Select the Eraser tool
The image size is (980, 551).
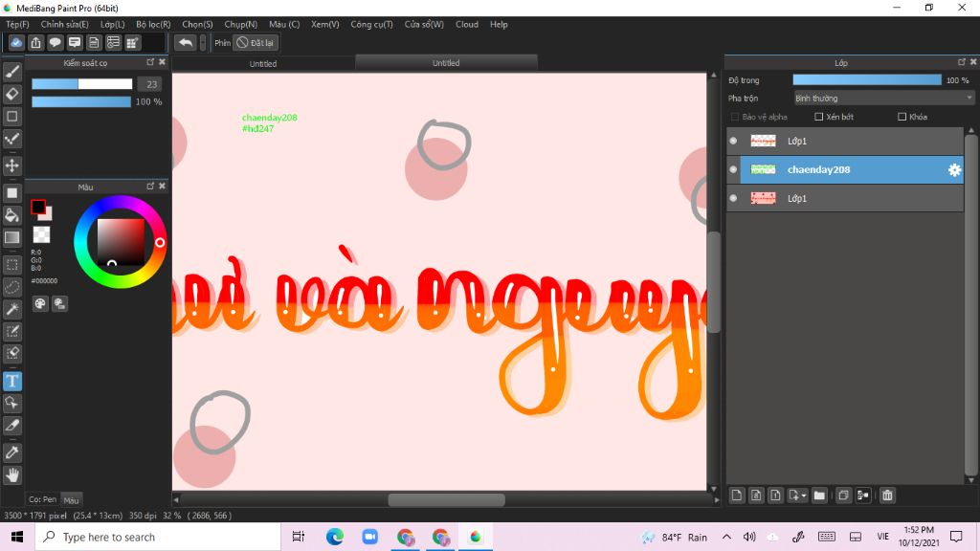11,94
